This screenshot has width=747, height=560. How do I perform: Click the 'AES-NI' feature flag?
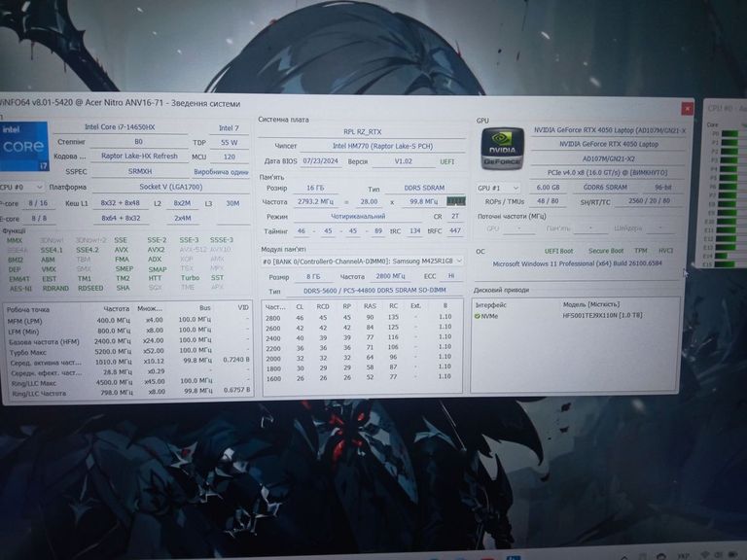[20, 288]
